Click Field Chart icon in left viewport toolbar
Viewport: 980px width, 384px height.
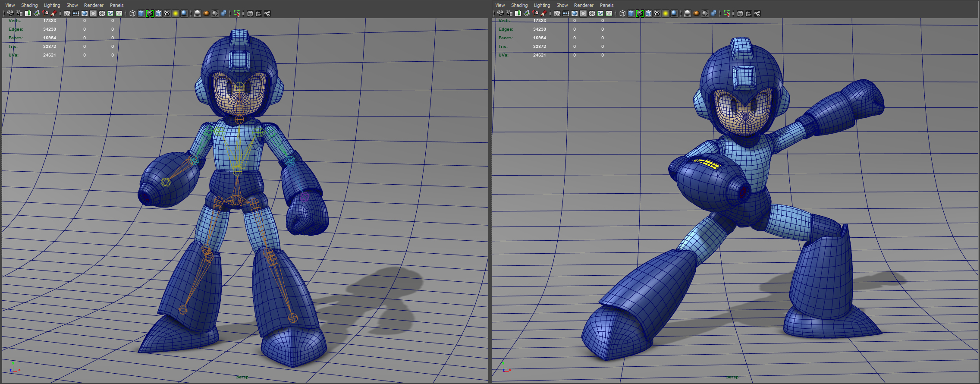tap(102, 13)
